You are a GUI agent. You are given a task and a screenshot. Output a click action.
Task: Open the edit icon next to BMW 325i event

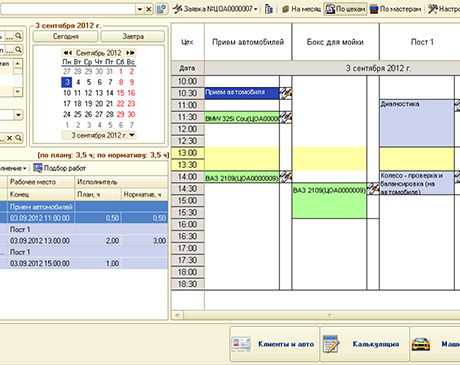[x=286, y=117]
